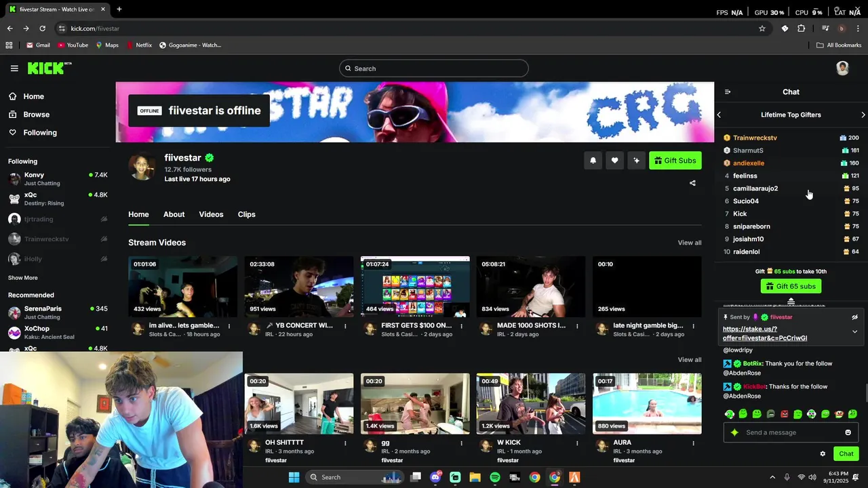Open options menu for YB CONCERT video
This screenshot has width=868, height=488.
coord(345,326)
